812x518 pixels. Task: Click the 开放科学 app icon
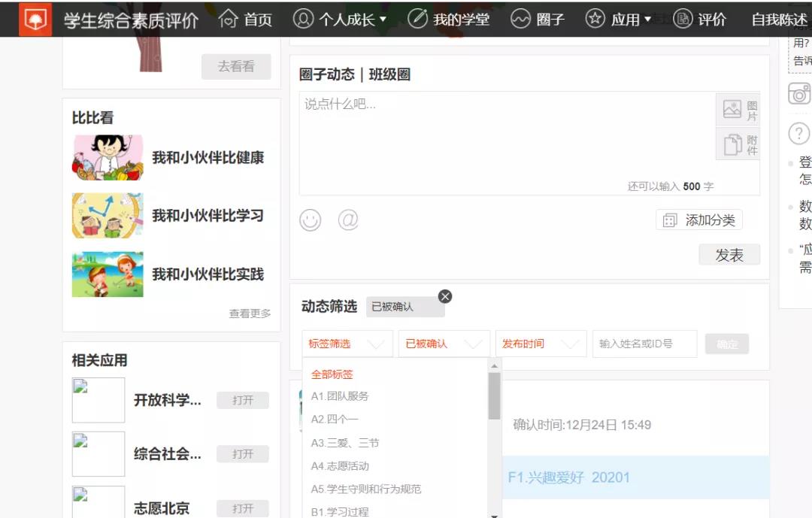[x=98, y=400]
